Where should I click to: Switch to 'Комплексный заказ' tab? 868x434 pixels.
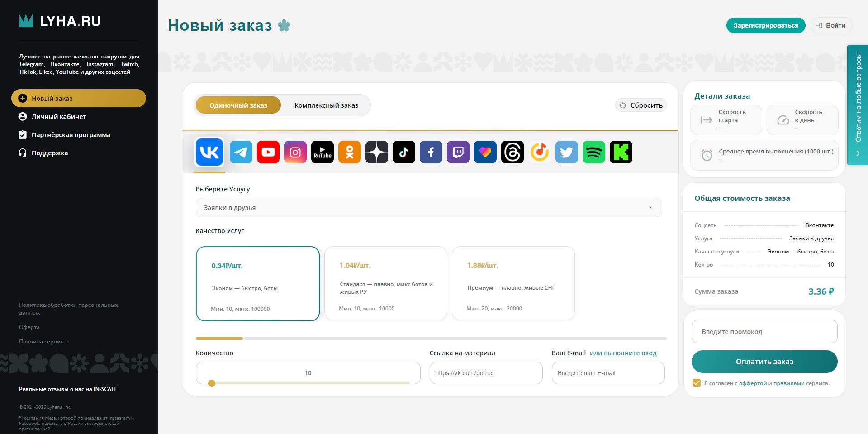[326, 105]
